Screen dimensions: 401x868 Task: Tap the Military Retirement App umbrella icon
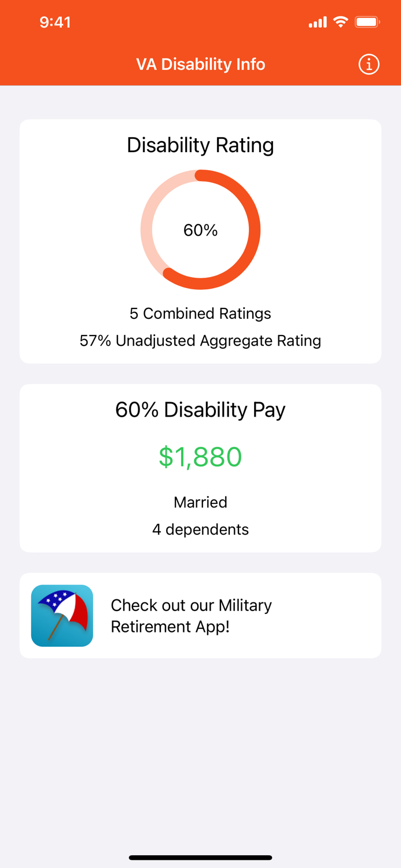(x=62, y=615)
